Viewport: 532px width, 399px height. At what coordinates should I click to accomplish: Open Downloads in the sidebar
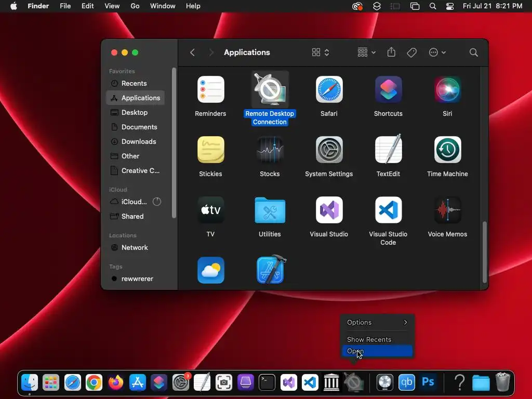point(136,141)
